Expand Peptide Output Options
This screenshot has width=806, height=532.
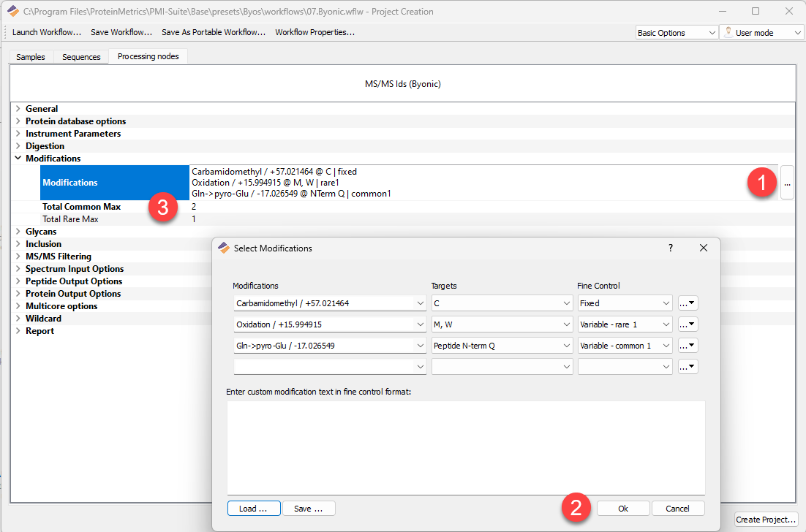coord(18,281)
